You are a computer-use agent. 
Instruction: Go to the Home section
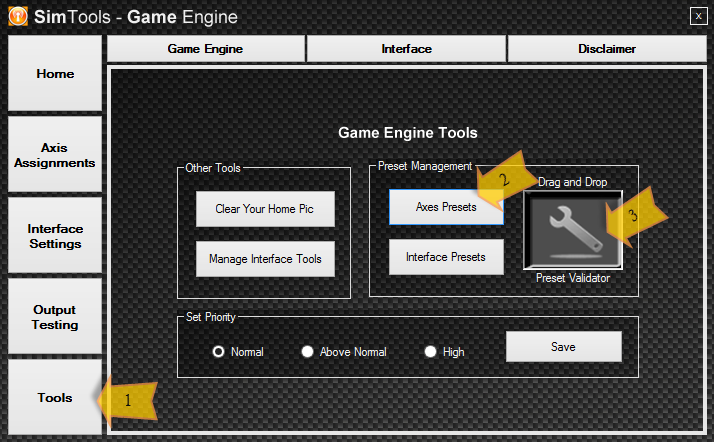[55, 73]
